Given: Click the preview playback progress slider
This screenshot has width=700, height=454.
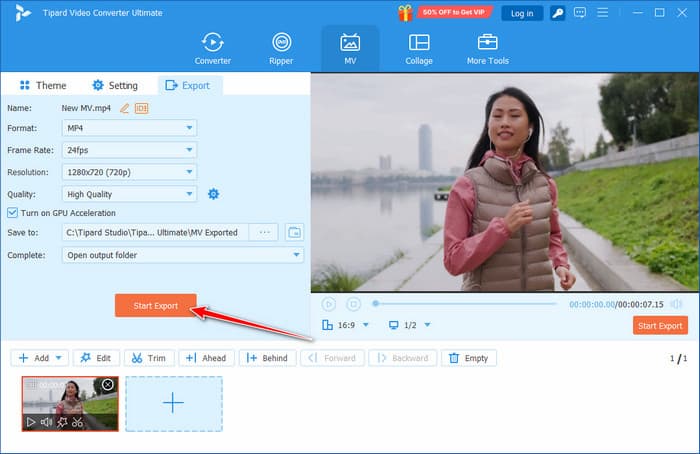Looking at the screenshot, I should tap(465, 304).
